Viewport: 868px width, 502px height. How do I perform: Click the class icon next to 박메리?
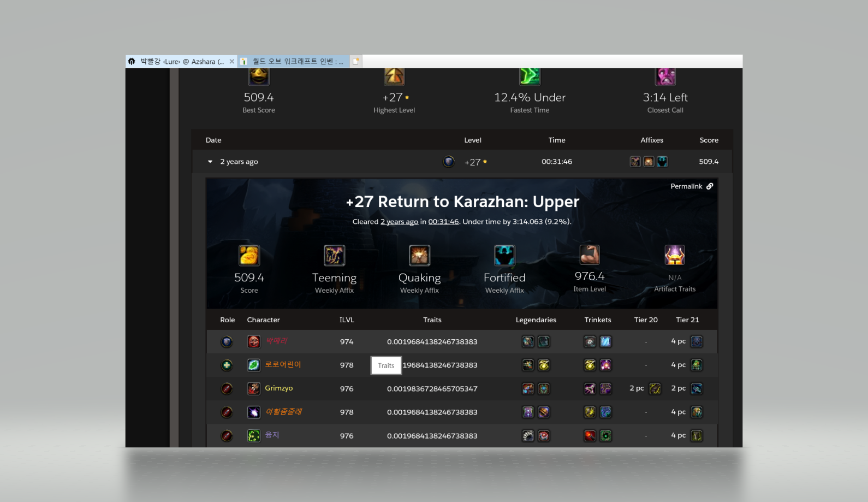click(254, 342)
